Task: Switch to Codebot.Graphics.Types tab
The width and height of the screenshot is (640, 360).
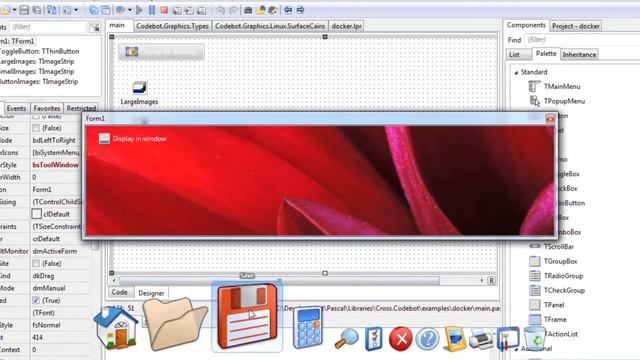Action: (172, 26)
